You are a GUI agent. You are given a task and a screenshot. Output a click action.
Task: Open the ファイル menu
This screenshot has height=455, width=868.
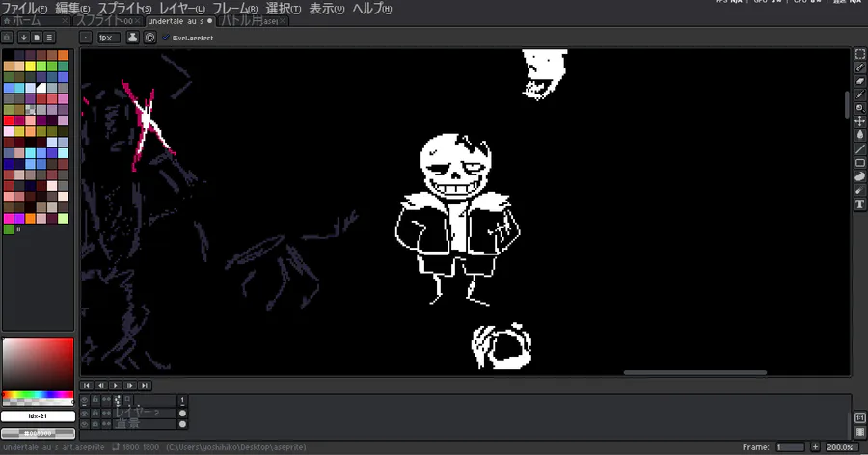pos(25,9)
